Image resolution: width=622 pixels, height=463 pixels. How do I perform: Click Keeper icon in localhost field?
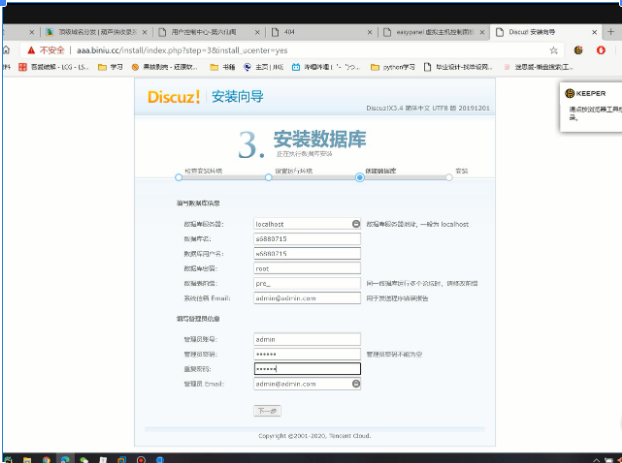click(356, 224)
